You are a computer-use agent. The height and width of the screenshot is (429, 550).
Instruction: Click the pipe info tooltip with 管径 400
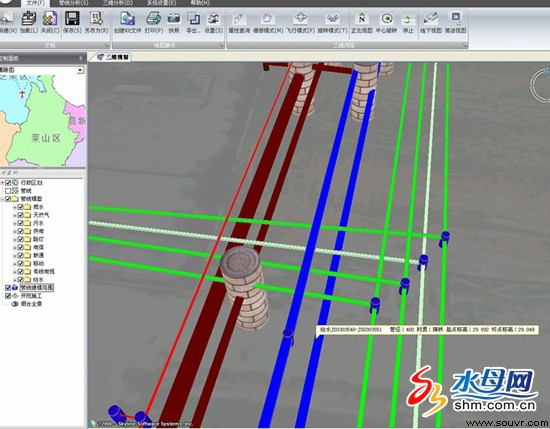click(x=427, y=330)
